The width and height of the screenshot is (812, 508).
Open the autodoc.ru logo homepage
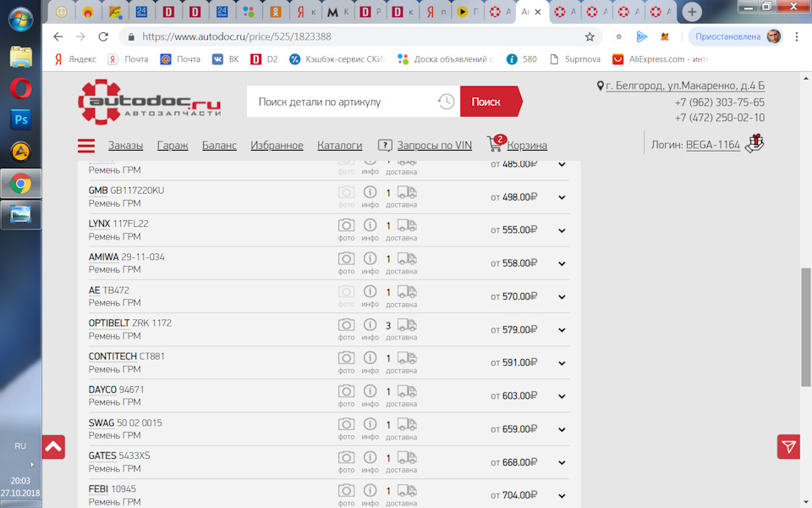150,102
